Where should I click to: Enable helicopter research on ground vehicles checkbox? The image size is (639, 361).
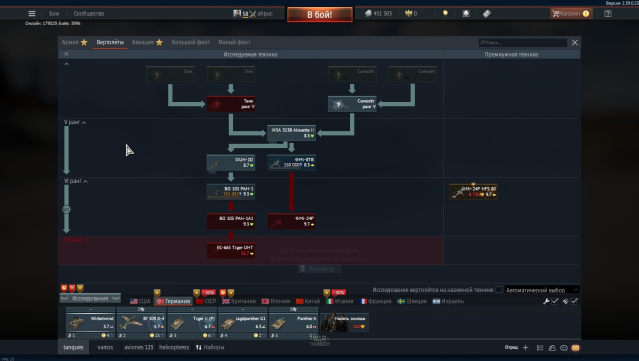[x=499, y=290]
